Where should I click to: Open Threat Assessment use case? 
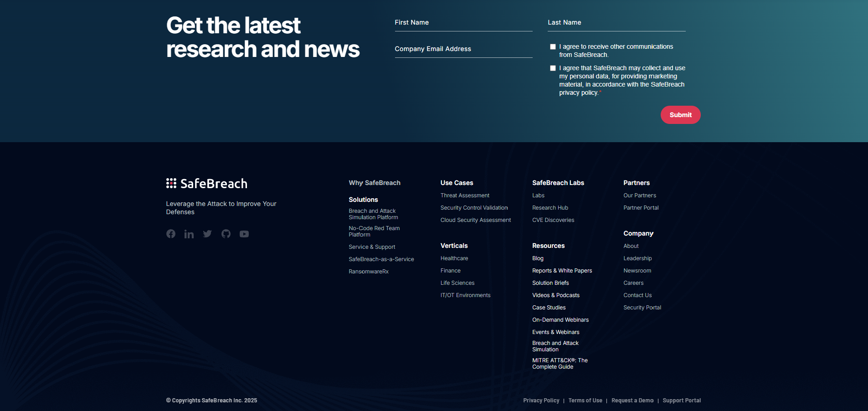coord(465,195)
